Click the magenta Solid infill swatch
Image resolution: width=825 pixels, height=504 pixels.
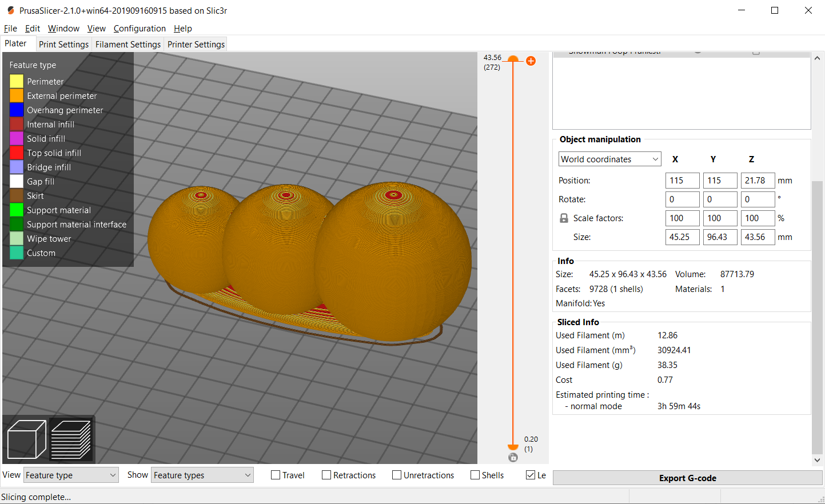[17, 138]
